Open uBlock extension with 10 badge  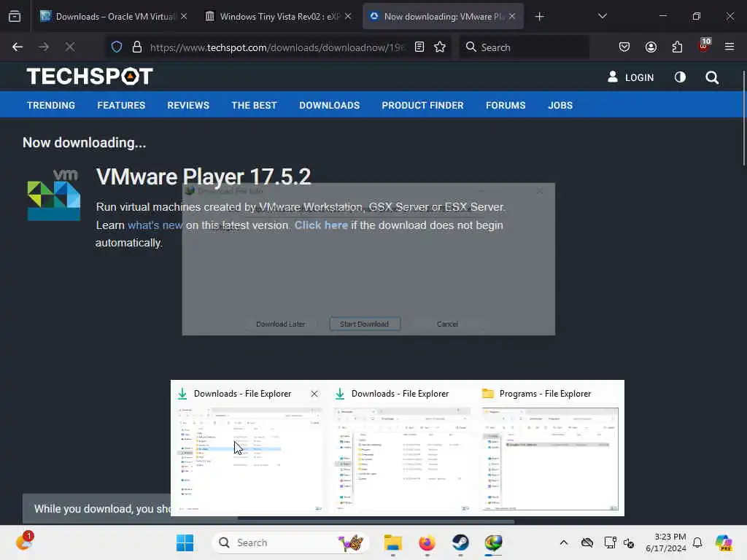(704, 46)
